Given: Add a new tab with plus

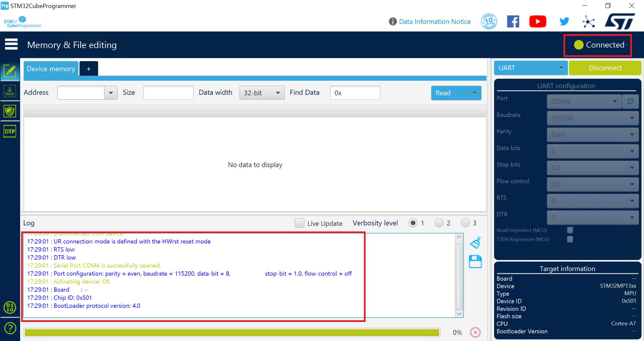Looking at the screenshot, I should tap(89, 69).
